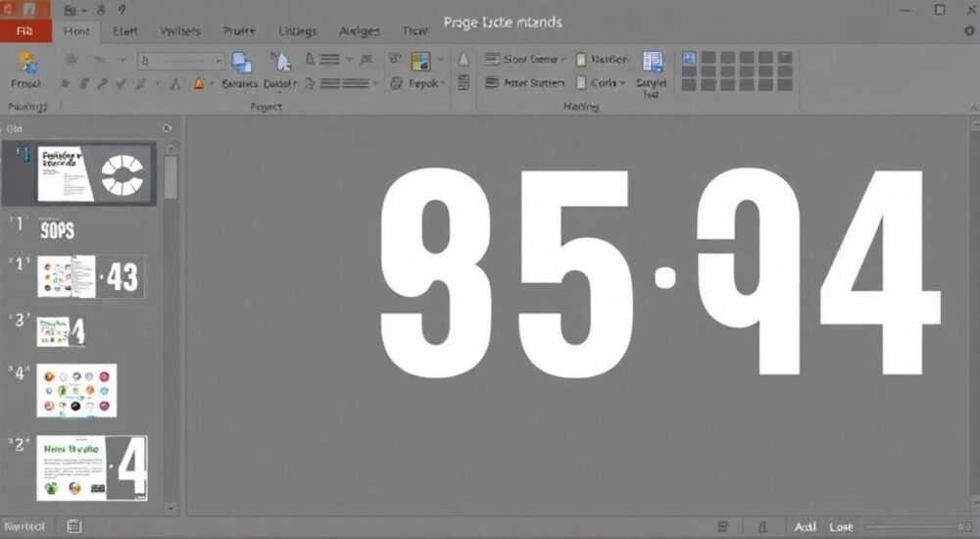Click the Actl status bar button
Screen dimensions: 980x539
(805, 527)
